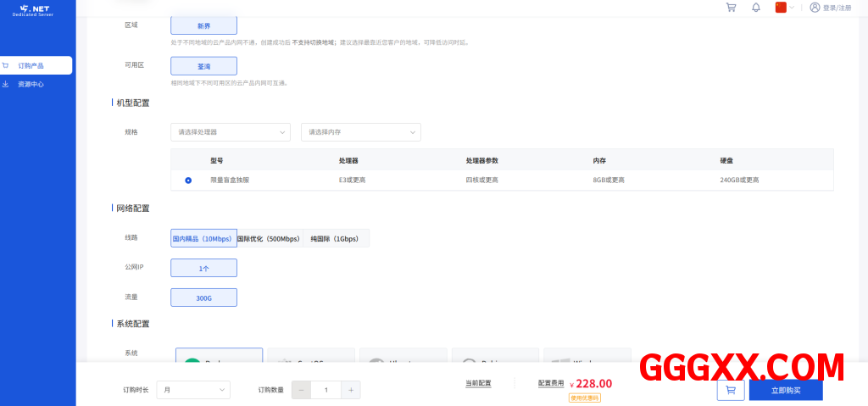
Task: Click the 当前配置 link
Action: tap(478, 383)
